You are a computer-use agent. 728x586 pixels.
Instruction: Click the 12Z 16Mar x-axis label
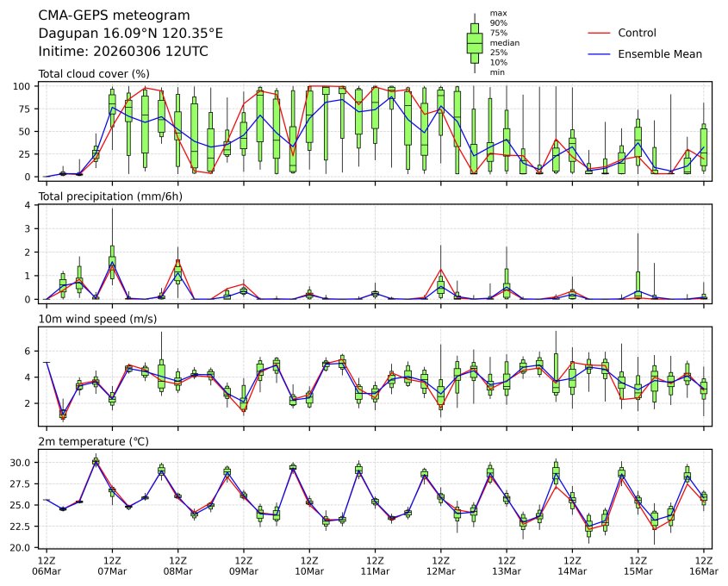pyautogui.click(x=704, y=566)
